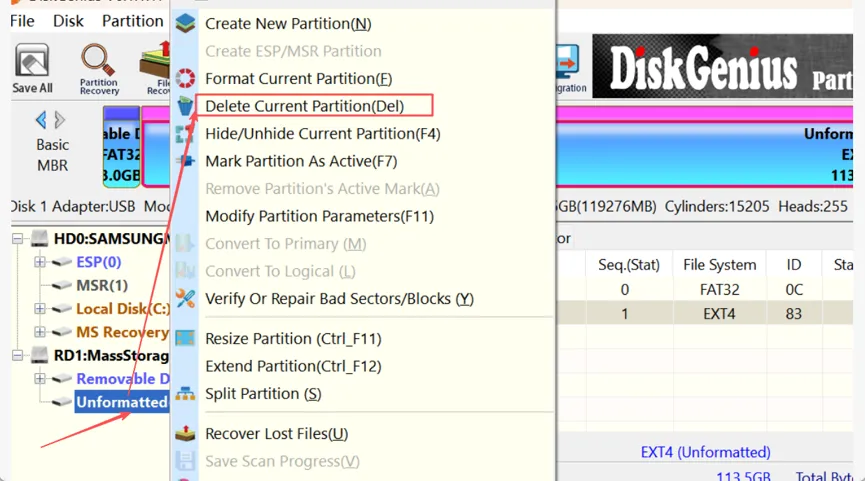The width and height of the screenshot is (865, 481).
Task: Collapse the HD0:SAMSUNG disk node
Action: click(18, 238)
